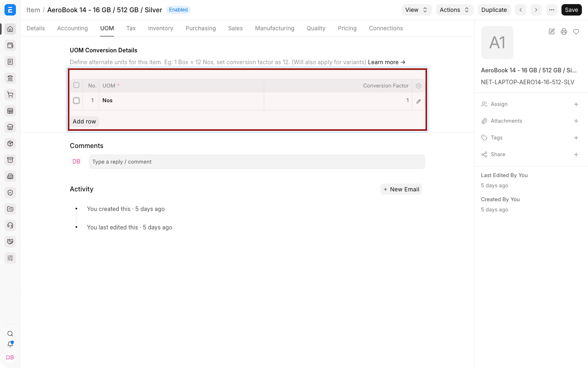Click the New Email button
This screenshot has width=588, height=368.
[x=401, y=189]
